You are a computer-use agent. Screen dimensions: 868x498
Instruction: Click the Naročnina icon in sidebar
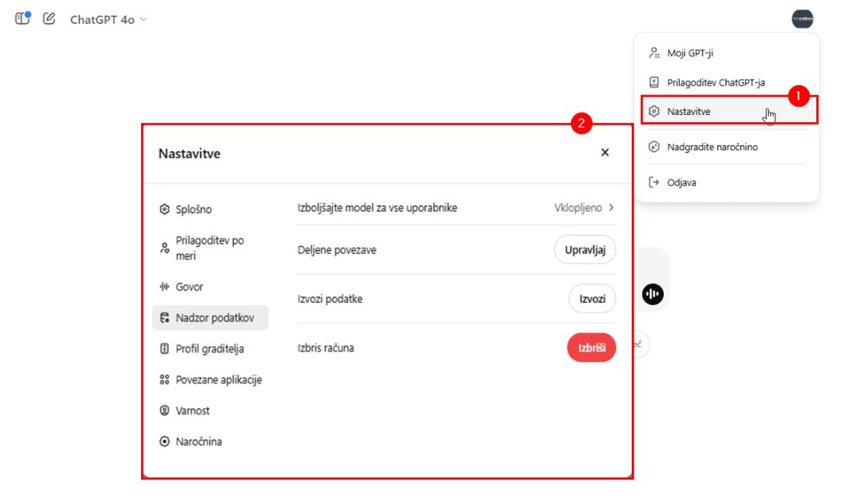164,441
